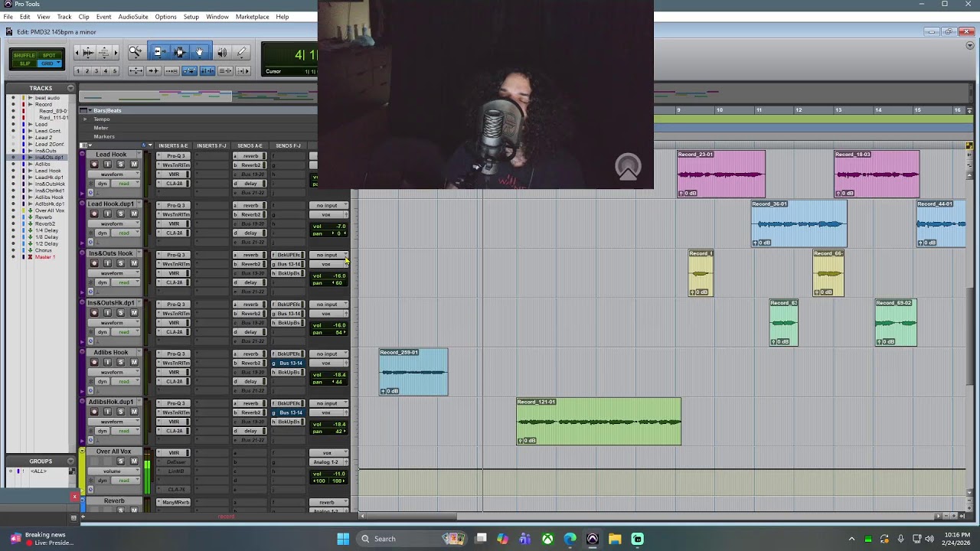The height and width of the screenshot is (551, 980).
Task: Open Lead Hook.dup1 read automation selector
Action: click(126, 233)
